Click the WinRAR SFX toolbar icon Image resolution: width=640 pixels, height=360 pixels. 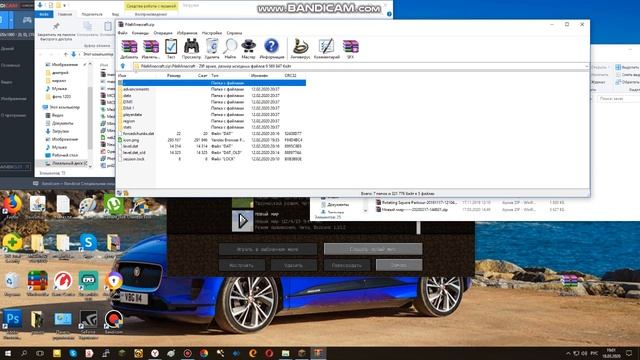351,49
